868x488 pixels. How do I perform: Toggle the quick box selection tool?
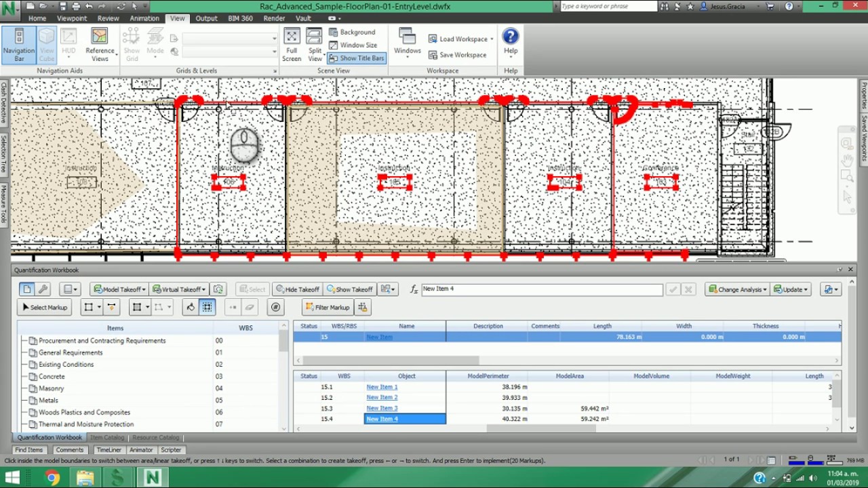tap(208, 307)
